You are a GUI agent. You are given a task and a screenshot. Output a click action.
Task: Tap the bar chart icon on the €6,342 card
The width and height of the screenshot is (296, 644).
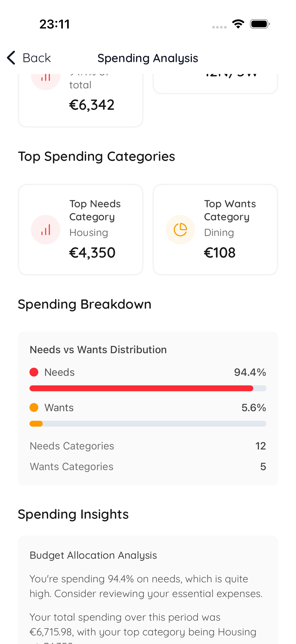coord(45,78)
